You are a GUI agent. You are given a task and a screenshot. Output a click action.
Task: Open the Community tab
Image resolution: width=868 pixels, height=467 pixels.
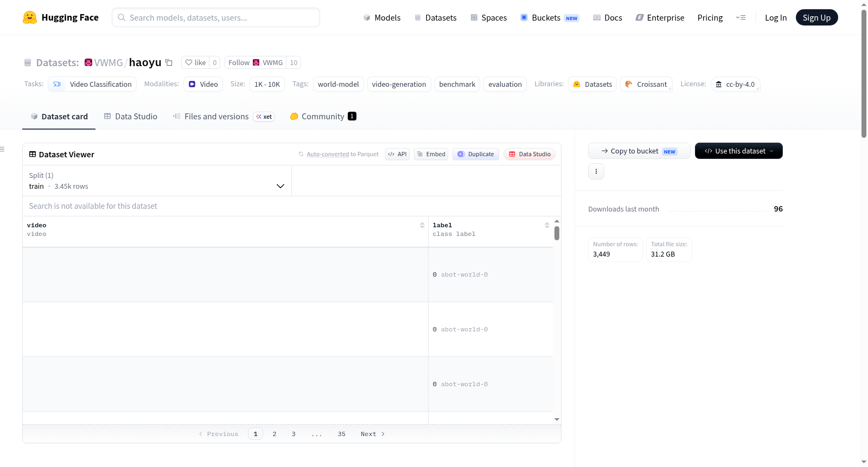323,116
